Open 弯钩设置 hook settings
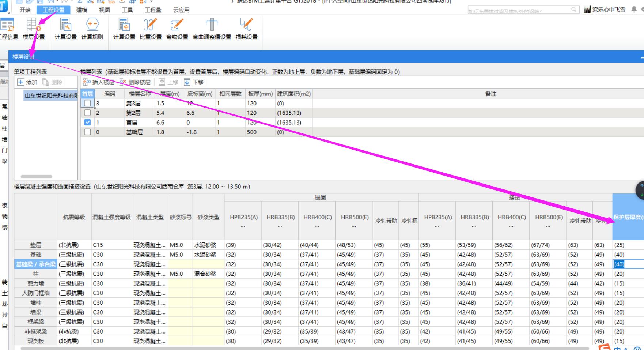 [177, 29]
